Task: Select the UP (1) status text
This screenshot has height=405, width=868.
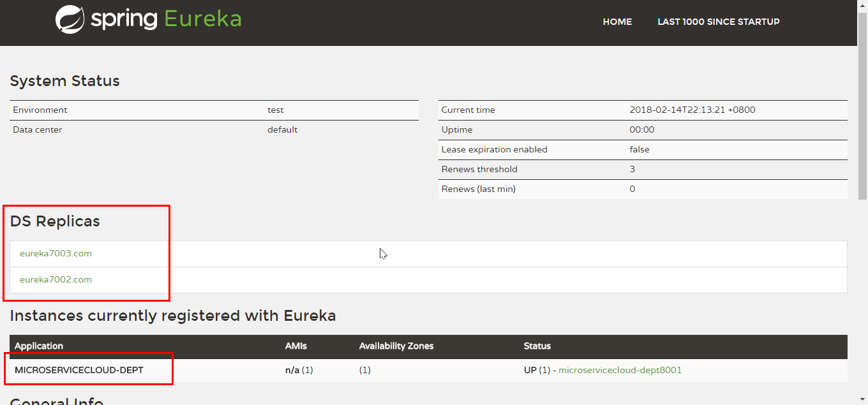Action: pos(537,370)
